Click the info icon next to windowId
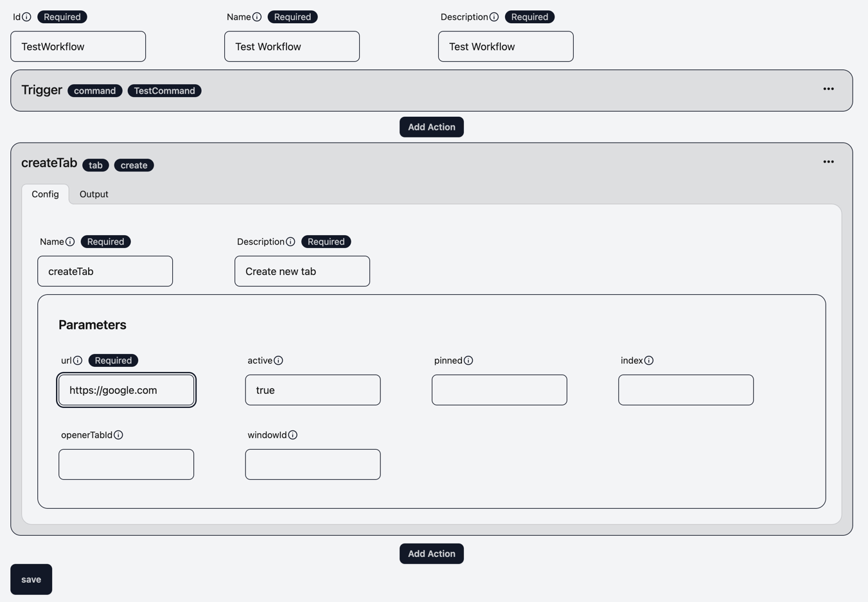The width and height of the screenshot is (868, 602). coord(293,435)
